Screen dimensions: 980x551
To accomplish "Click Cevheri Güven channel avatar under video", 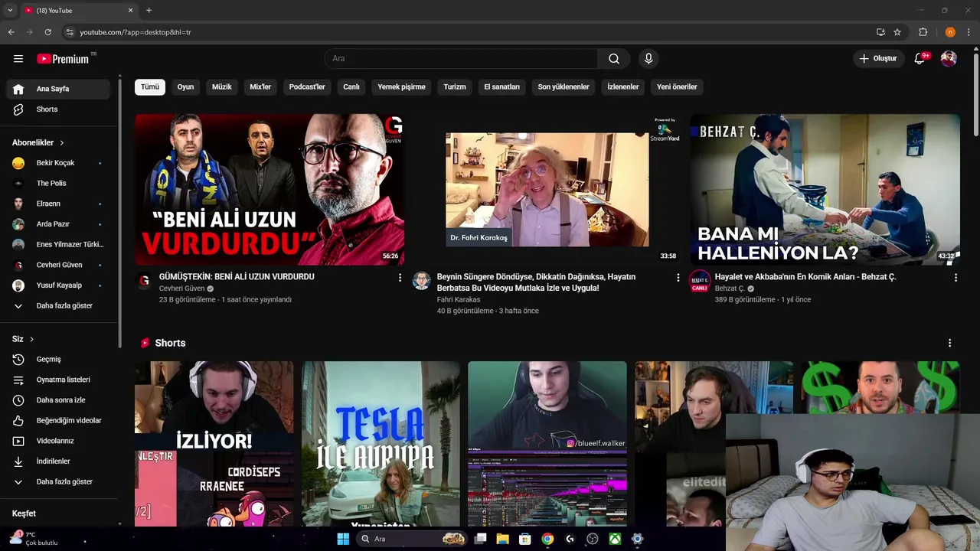I will (x=144, y=281).
